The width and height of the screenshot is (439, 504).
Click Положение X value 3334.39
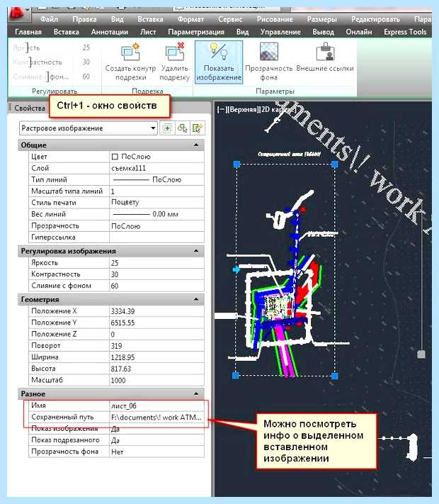(156, 311)
